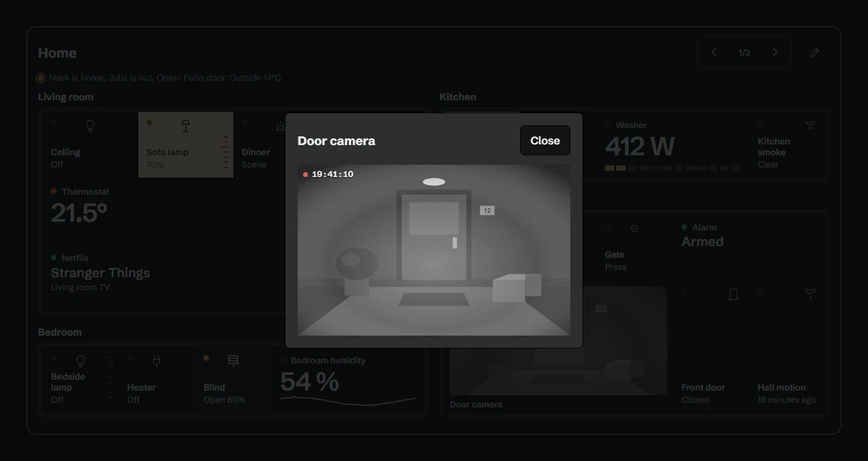The image size is (868, 461).
Task: Open the Bedroom humidity 54 % tile
Action: pyautogui.click(x=349, y=380)
